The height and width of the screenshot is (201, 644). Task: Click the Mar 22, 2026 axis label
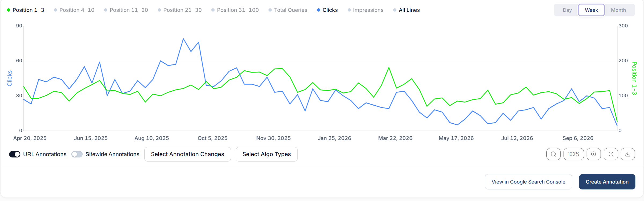point(395,138)
